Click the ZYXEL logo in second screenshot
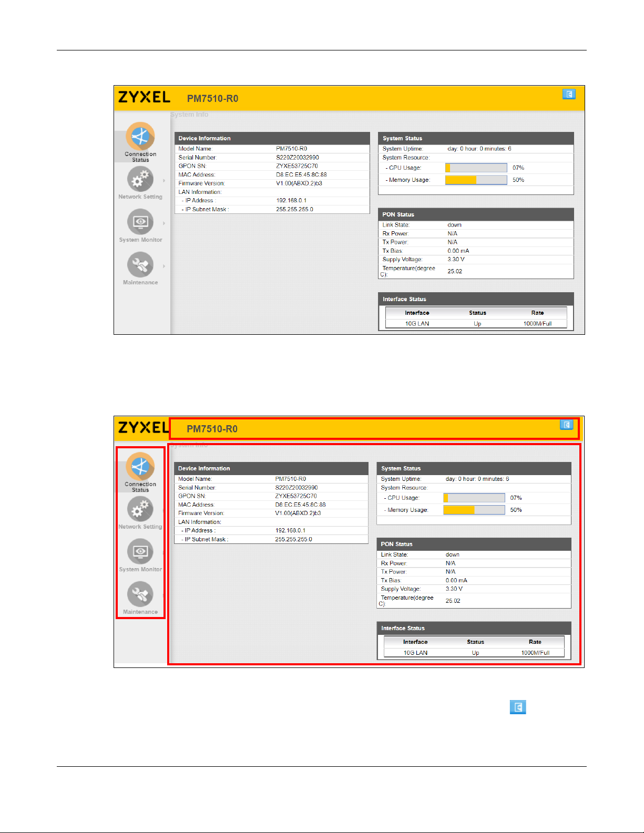Image resolution: width=644 pixels, height=833 pixels. [143, 427]
